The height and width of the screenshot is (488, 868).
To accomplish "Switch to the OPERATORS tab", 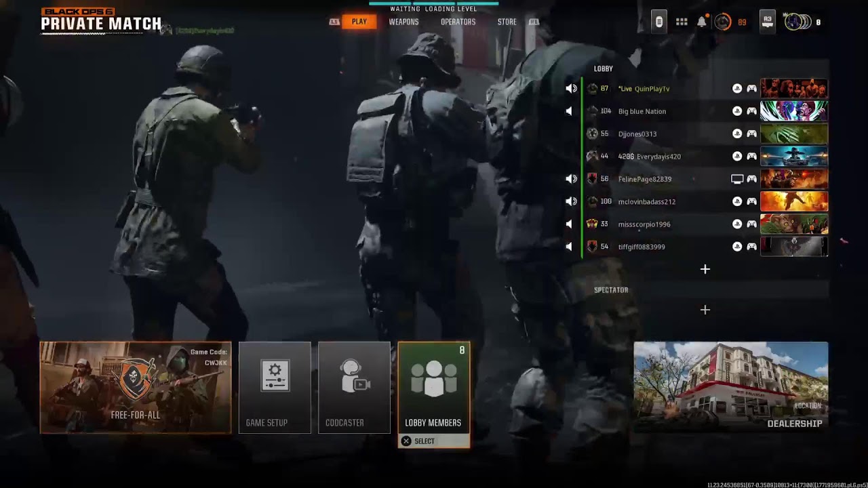I will pos(458,22).
